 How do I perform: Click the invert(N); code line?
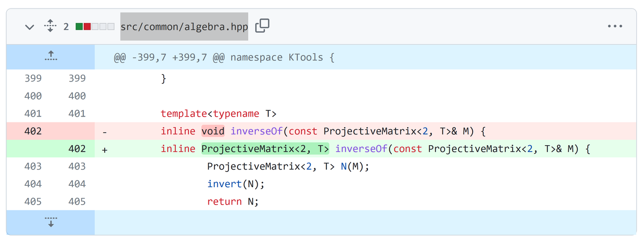click(236, 184)
